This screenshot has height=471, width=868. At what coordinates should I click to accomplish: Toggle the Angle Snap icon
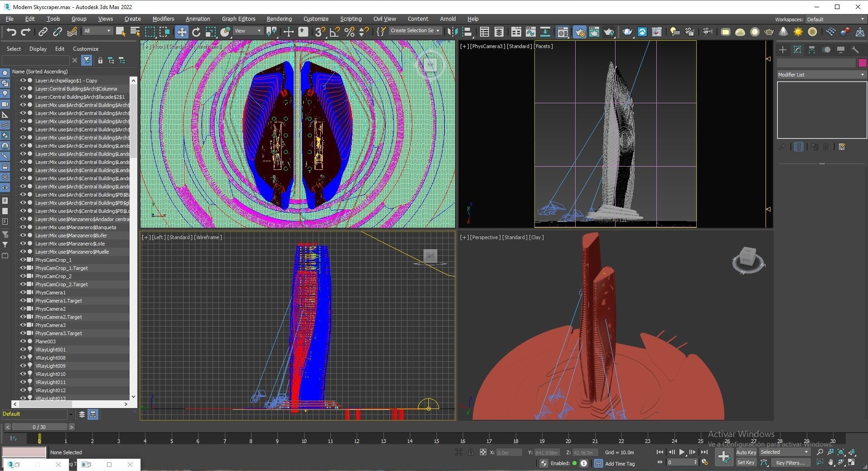[x=335, y=32]
